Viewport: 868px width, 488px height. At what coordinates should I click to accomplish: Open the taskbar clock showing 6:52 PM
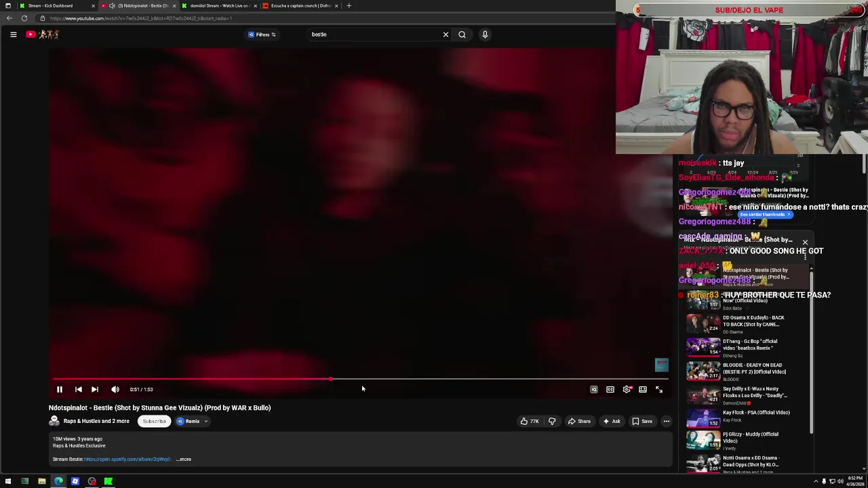click(x=854, y=481)
